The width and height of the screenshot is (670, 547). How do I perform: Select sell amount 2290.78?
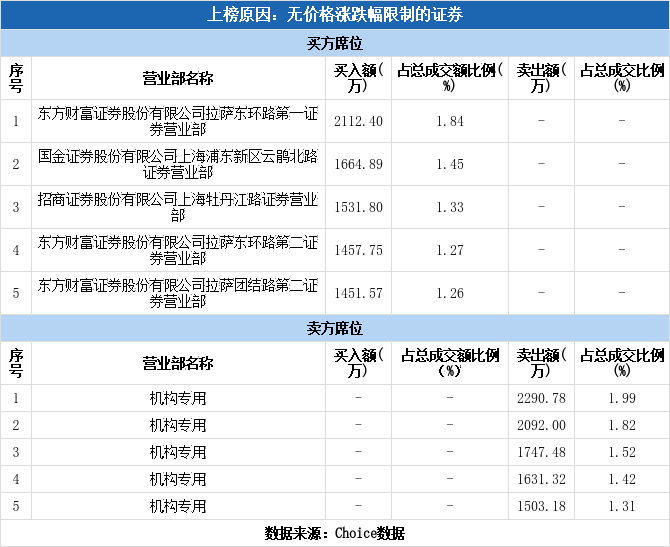[541, 398]
